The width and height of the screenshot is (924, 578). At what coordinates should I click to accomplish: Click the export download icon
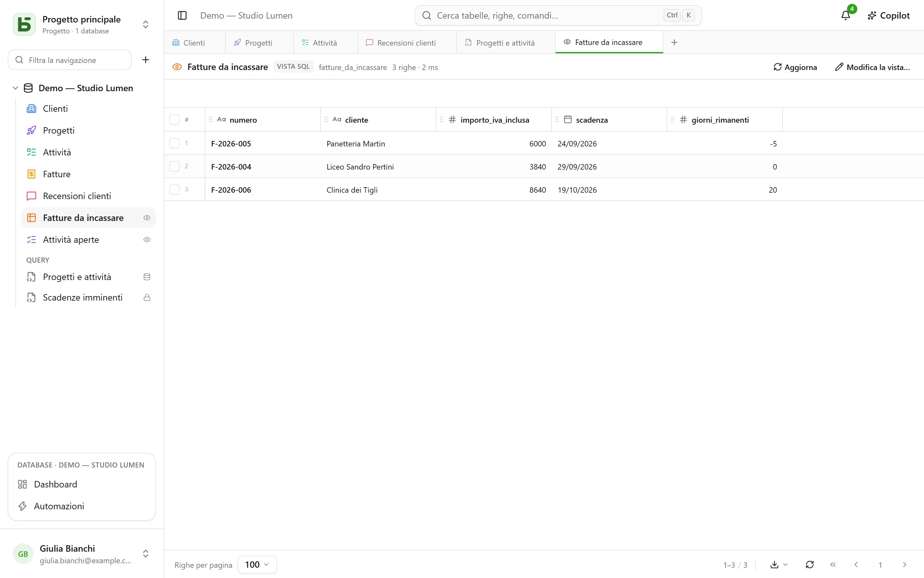[x=774, y=565]
